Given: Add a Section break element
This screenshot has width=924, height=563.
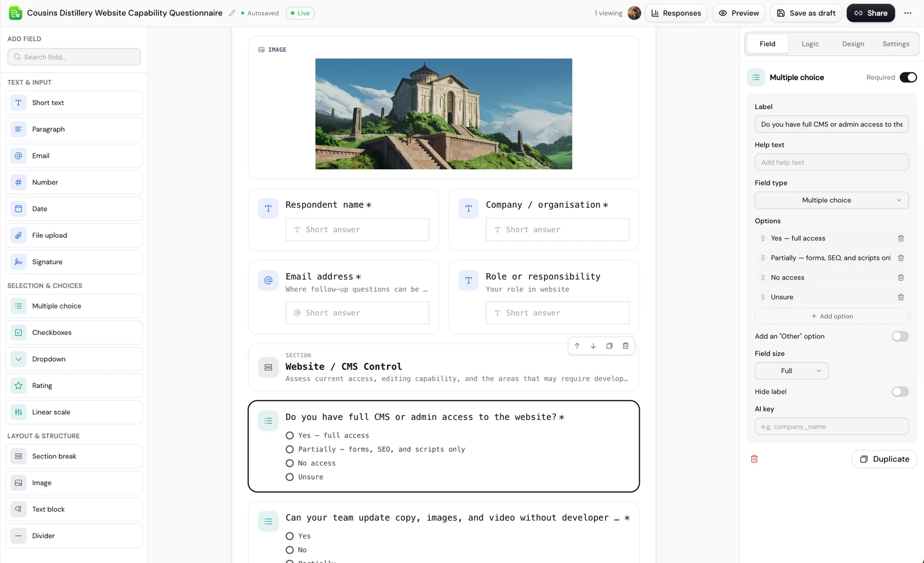Looking at the screenshot, I should click(74, 457).
